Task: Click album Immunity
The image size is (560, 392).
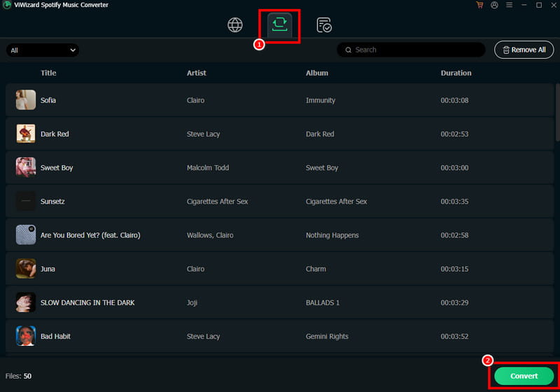Action: pos(321,100)
